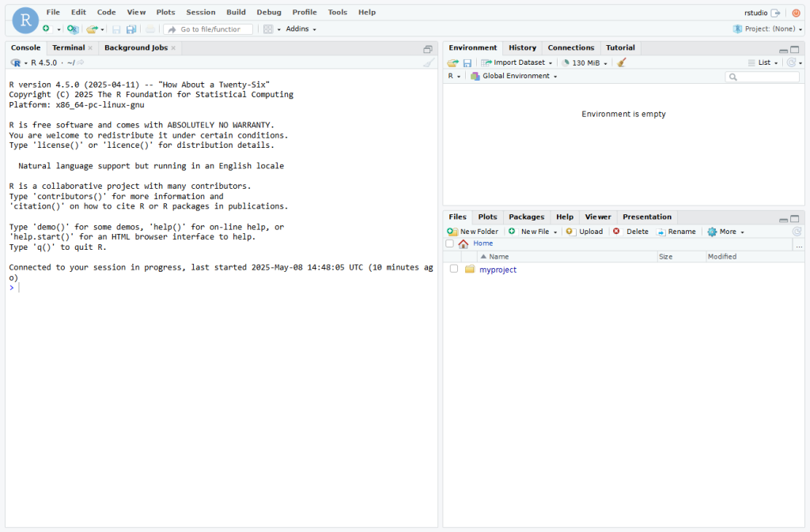Viewport: 810px width, 532px height.
Task: Click the New File plus icon in main toolbar
Action: (47, 29)
